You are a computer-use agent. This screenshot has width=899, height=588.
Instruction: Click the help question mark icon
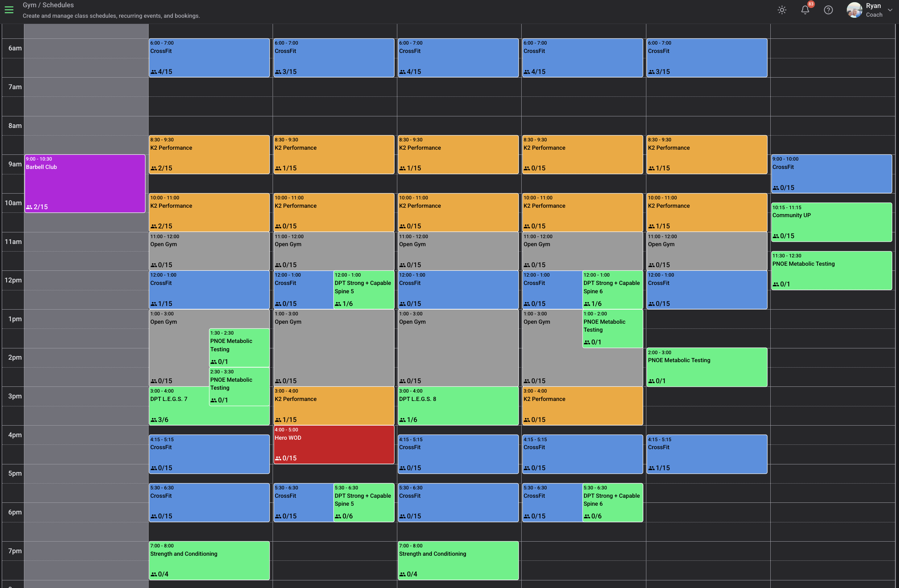coord(828,10)
